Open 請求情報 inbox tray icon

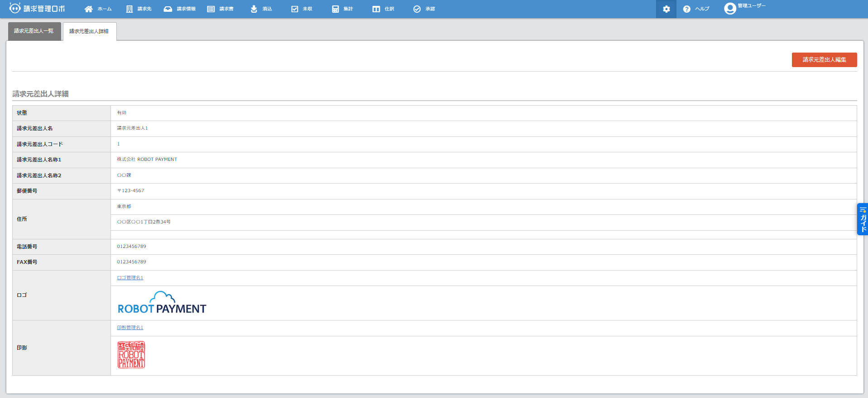click(x=168, y=9)
